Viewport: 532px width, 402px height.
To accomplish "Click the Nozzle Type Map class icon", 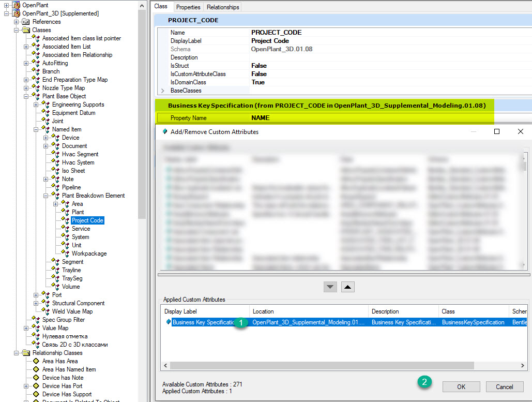I will coord(36,88).
